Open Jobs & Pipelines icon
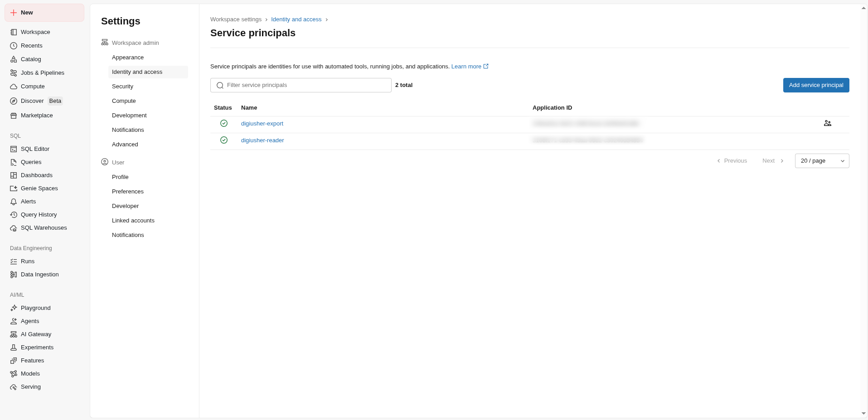868x420 pixels. pos(14,73)
